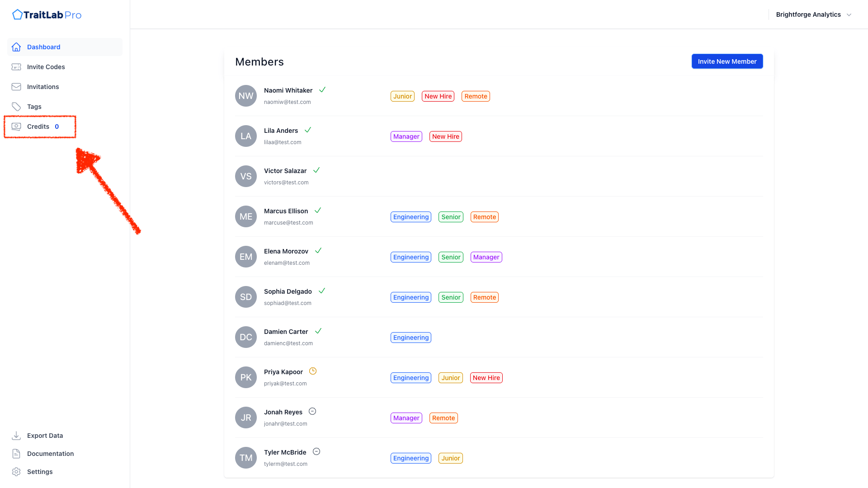This screenshot has width=868, height=488.
Task: Click the Manager tag on Lila Anders
Action: tap(406, 136)
